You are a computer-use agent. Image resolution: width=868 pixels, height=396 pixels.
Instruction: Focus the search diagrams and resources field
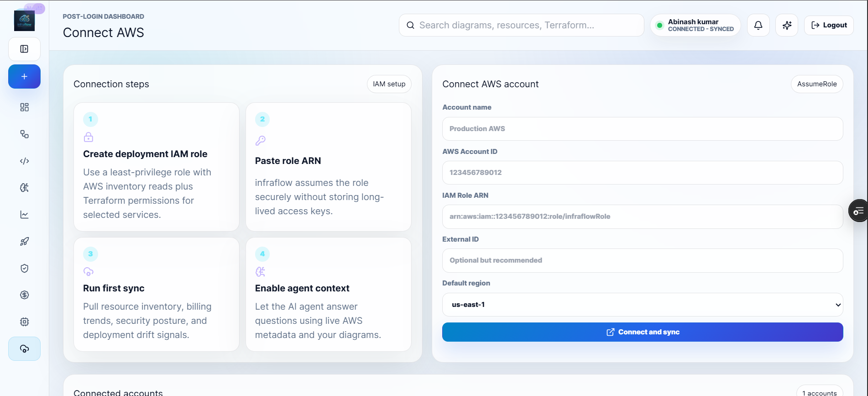(x=521, y=25)
